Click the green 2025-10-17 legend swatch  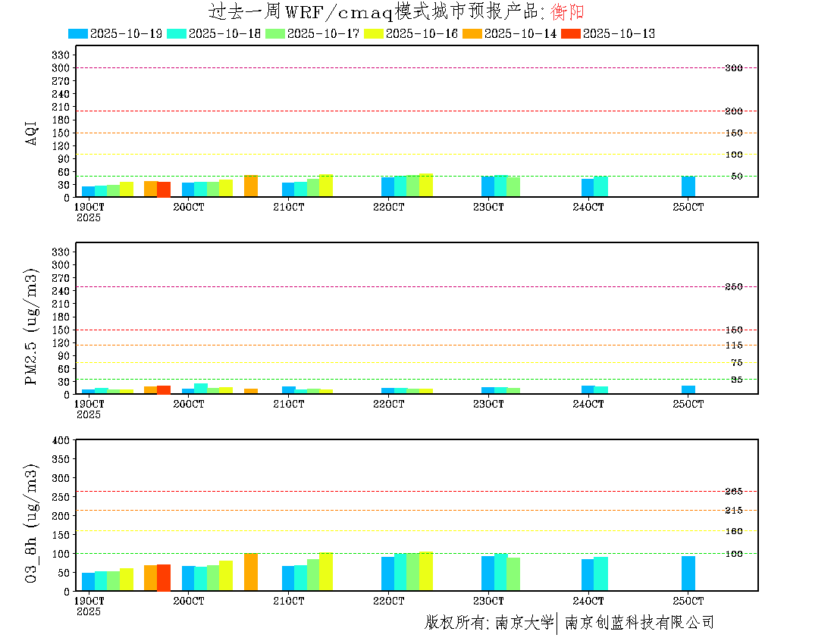point(274,33)
